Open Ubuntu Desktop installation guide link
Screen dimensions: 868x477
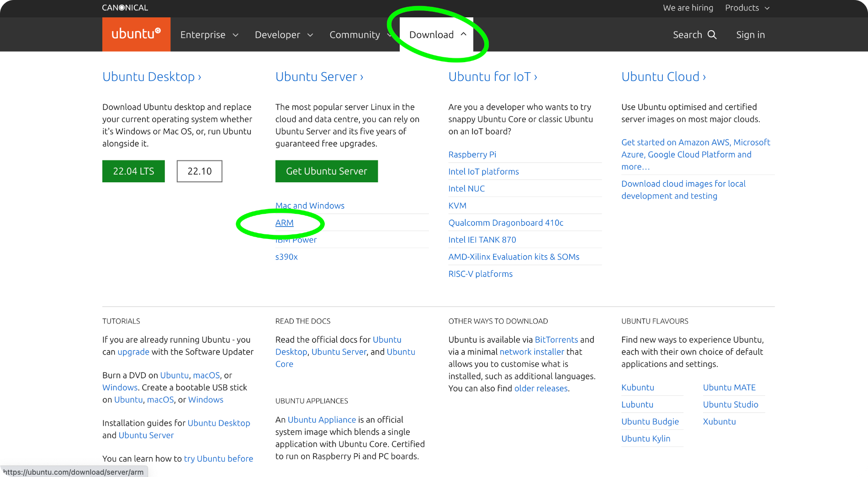[x=219, y=423]
